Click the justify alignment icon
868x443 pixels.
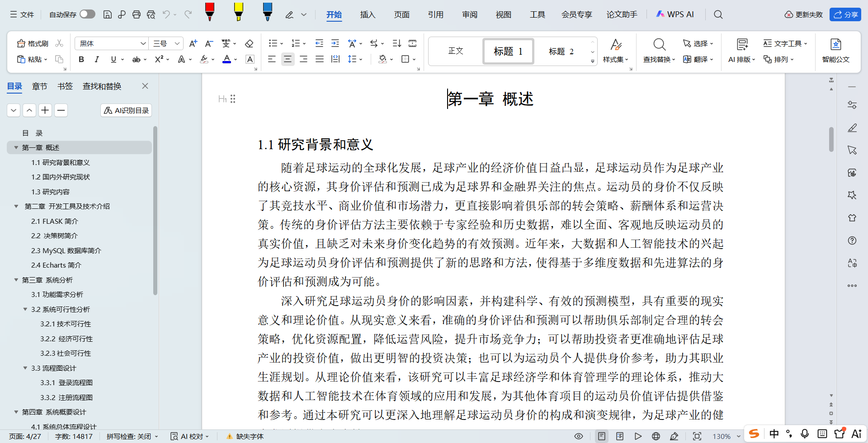coord(320,59)
